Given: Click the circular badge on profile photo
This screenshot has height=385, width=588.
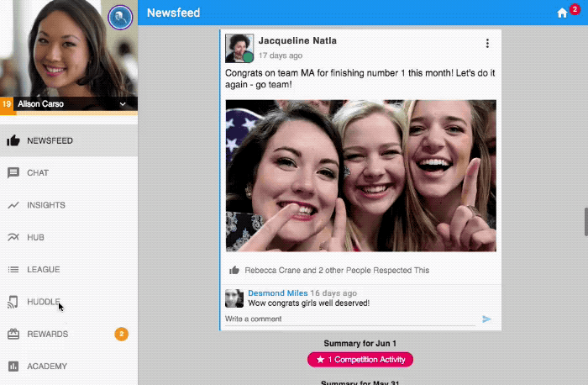Looking at the screenshot, I should [x=120, y=18].
